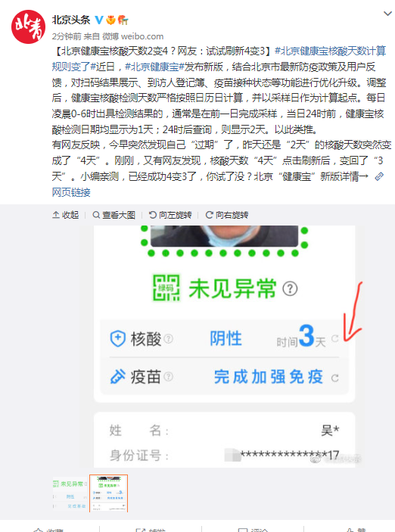The width and height of the screenshot is (395, 532).
Task: Click the syringe icon beside 疫苗
Action: (118, 377)
